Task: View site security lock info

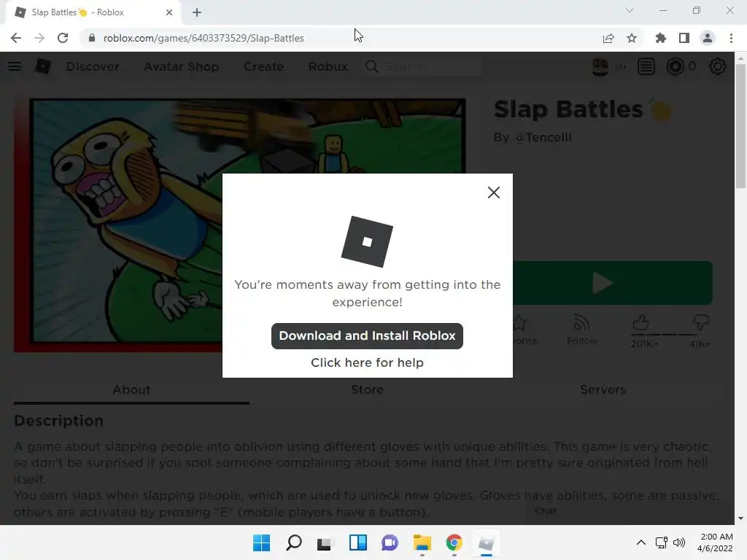Action: tap(92, 38)
